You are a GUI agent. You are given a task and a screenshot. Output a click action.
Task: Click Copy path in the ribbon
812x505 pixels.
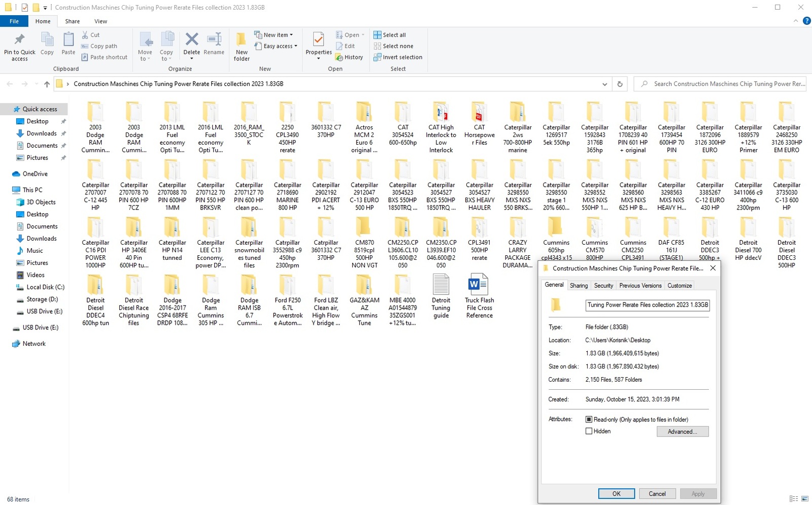click(99, 46)
